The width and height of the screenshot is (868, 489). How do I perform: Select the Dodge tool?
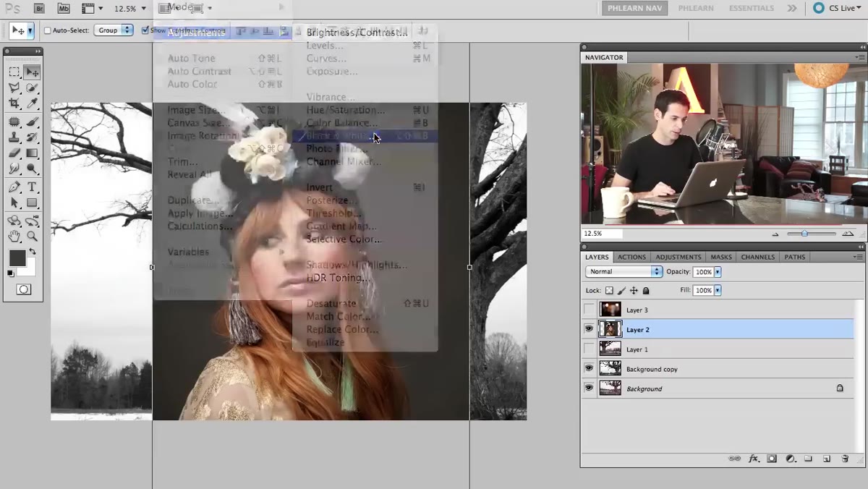32,169
